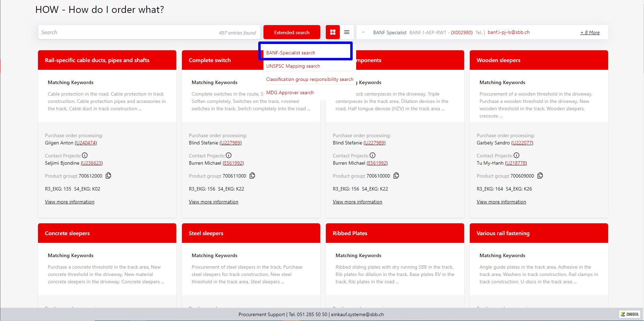The width and height of the screenshot is (644, 321).
Task: Switch to grid card view
Action: pyautogui.click(x=332, y=32)
